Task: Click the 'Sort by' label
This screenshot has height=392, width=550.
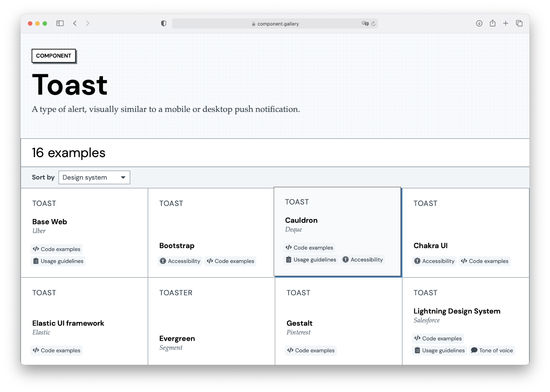Action: [43, 177]
